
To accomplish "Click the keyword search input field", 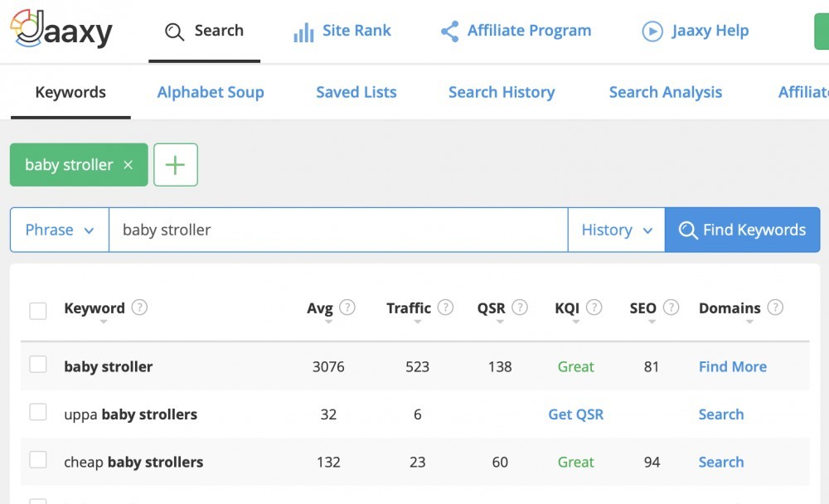I will (338, 230).
